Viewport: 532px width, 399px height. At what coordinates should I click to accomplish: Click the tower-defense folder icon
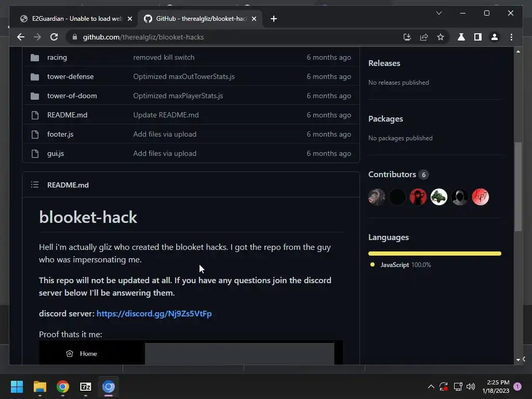pos(35,77)
